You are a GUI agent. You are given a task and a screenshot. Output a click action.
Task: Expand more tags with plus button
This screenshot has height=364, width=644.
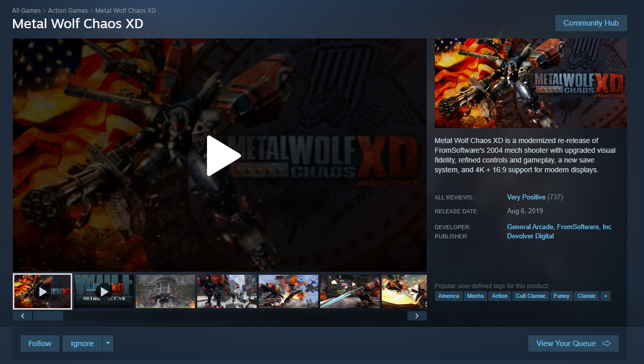[606, 296]
